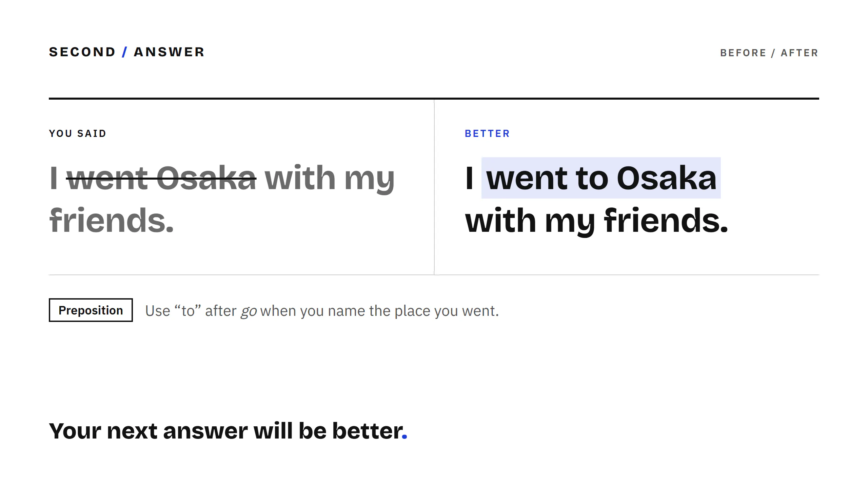This screenshot has height=488, width=868.
Task: Click the ANSWER heading word
Action: 169,52
